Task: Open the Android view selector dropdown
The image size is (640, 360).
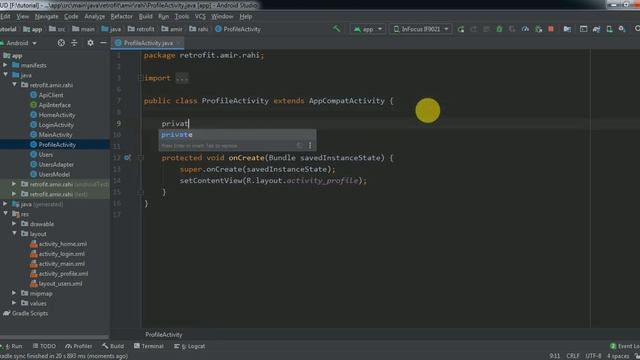Action: pos(20,43)
